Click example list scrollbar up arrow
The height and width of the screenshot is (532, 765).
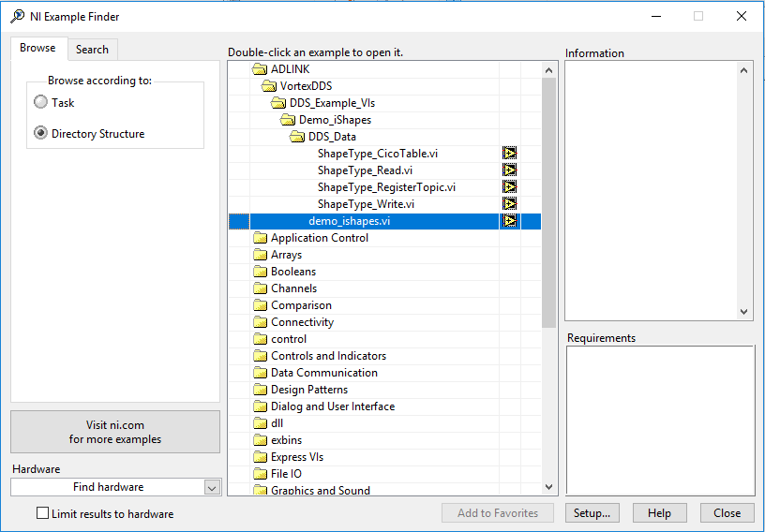(548, 70)
